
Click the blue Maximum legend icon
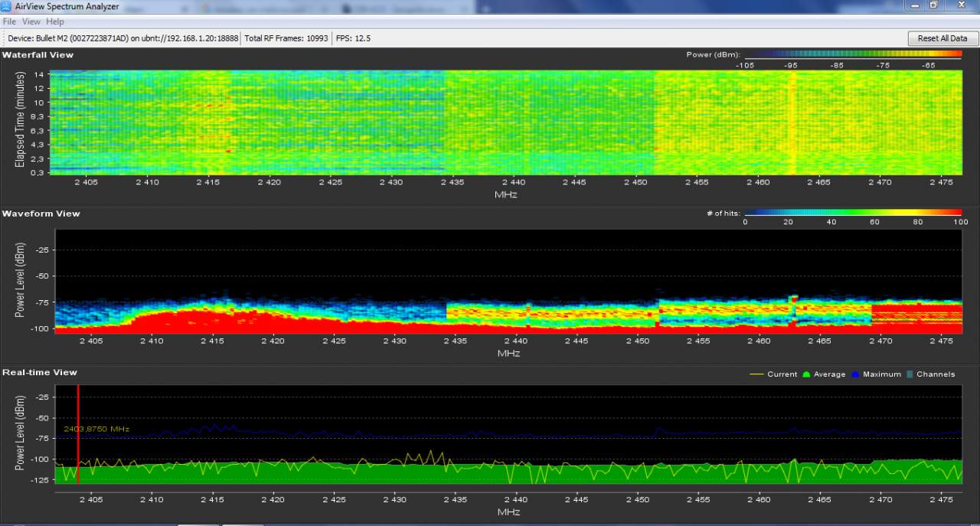click(855, 374)
